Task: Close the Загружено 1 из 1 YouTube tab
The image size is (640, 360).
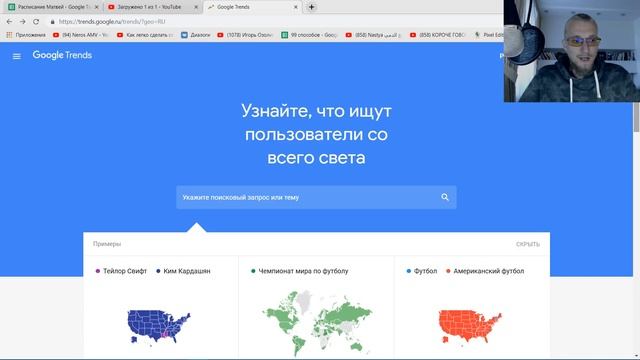Action: pos(196,7)
